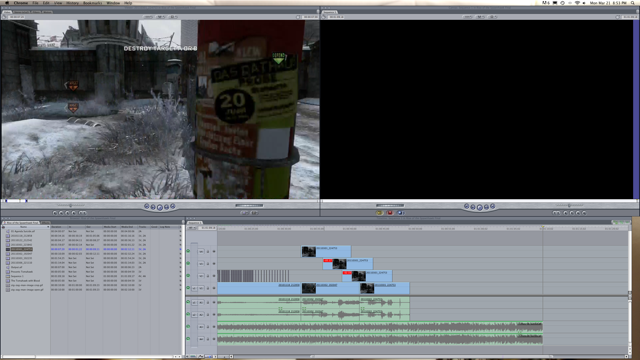Click the red Overwrite edit button

(390, 213)
